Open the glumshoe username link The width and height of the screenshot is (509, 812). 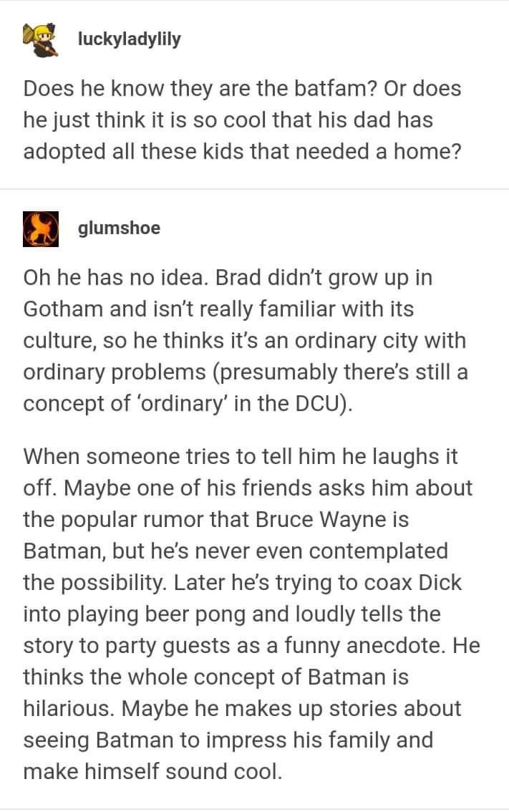tap(119, 228)
